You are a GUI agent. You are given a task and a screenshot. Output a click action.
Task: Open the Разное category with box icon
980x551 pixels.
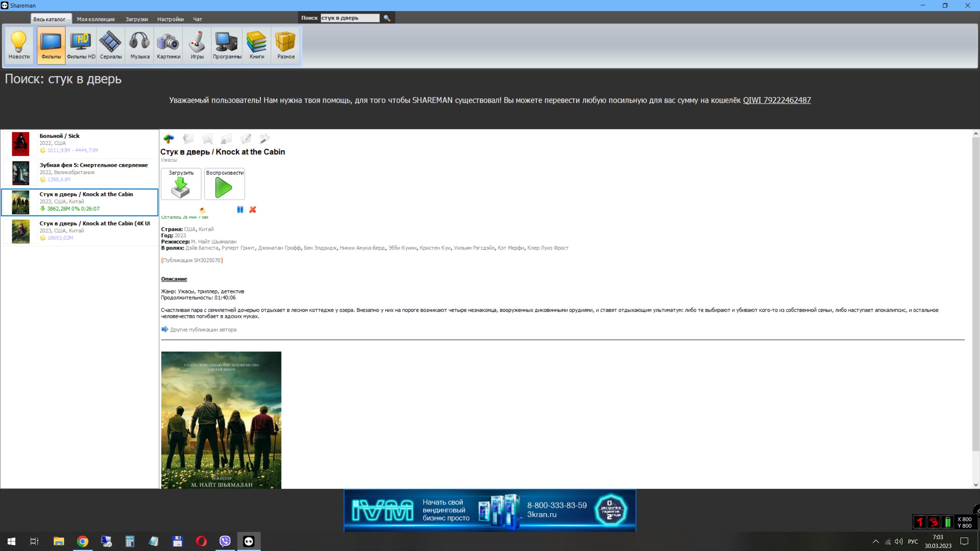click(286, 45)
